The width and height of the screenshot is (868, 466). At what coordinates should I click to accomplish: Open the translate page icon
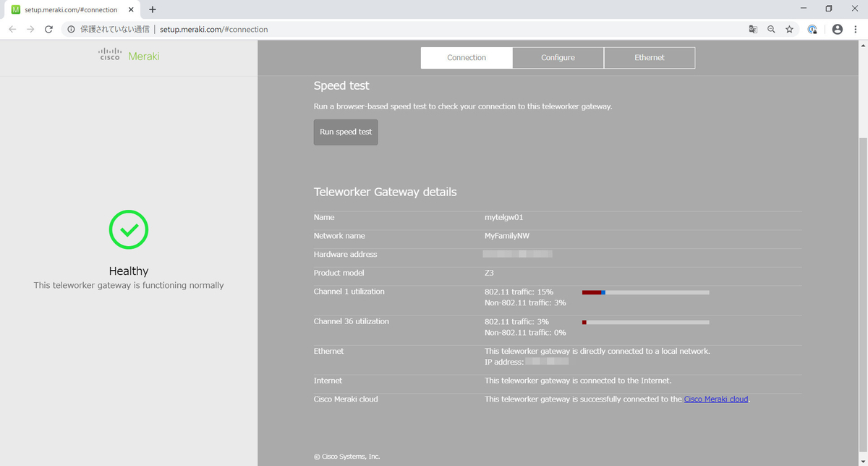click(753, 30)
